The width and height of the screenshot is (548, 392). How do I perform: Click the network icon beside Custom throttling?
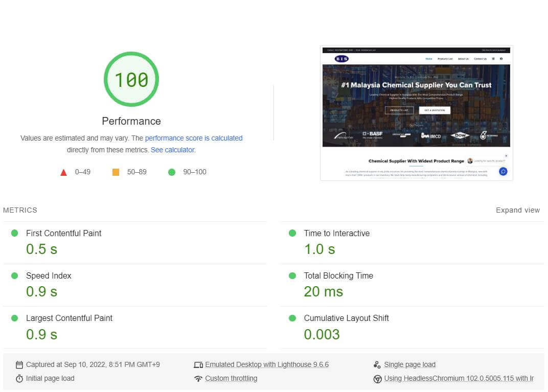point(198,378)
